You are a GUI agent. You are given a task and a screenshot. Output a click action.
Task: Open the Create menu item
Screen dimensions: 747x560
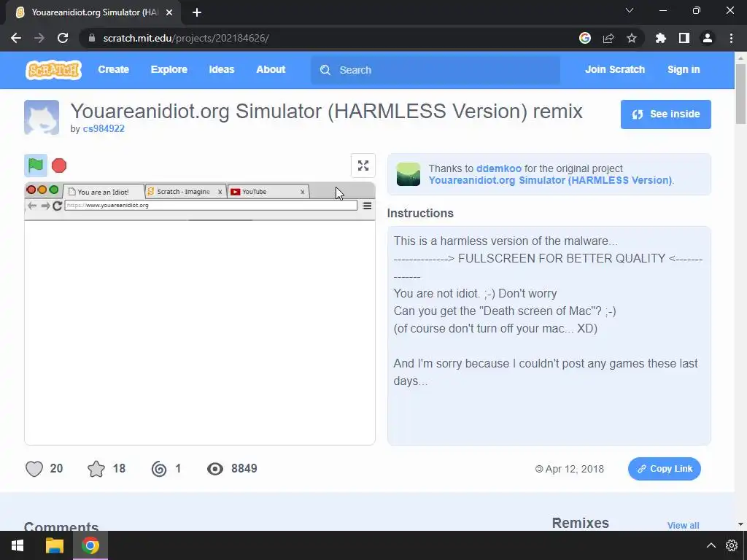[x=113, y=69]
